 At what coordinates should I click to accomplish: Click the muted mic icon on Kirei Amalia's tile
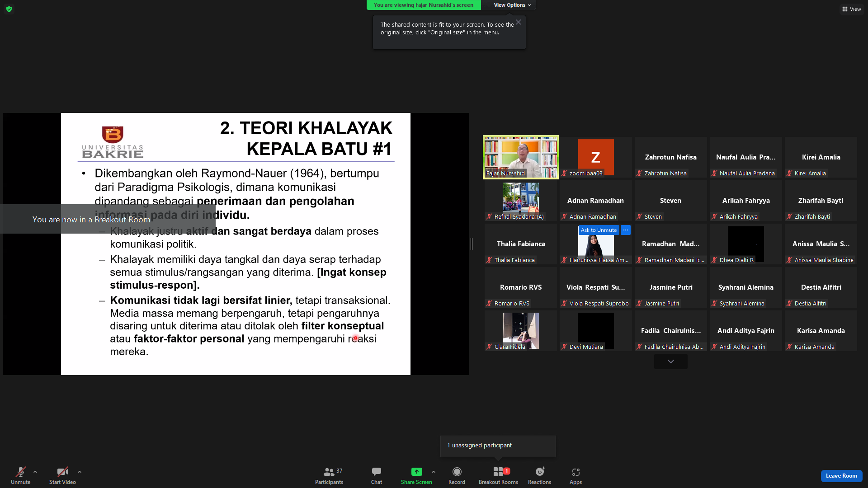(789, 174)
